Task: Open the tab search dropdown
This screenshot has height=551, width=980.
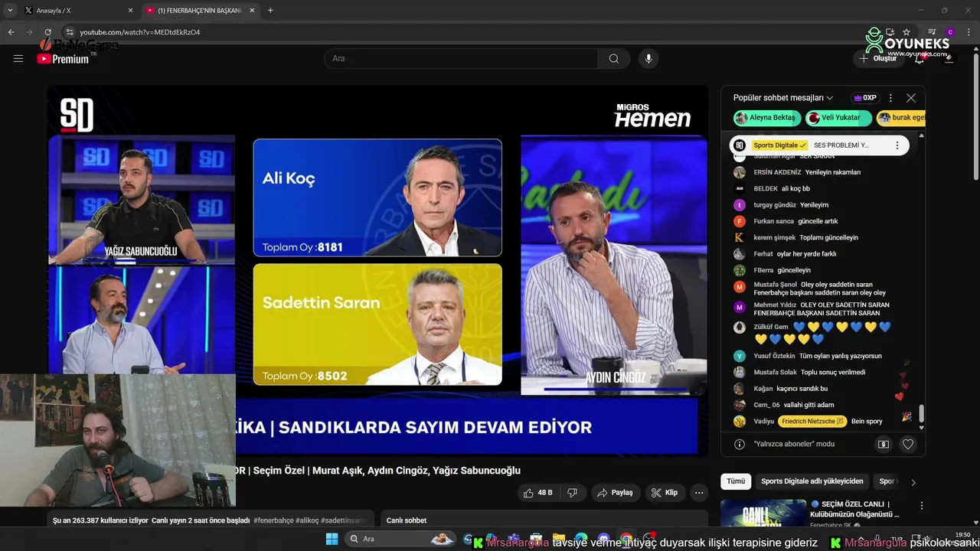Action: pos(10,11)
